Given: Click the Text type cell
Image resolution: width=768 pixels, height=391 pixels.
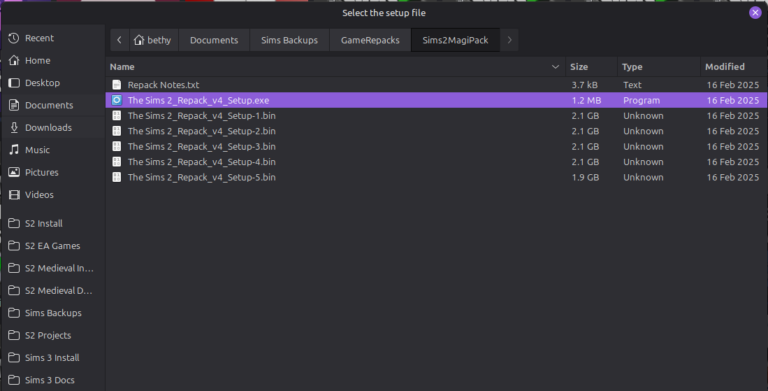Looking at the screenshot, I should coord(632,85).
